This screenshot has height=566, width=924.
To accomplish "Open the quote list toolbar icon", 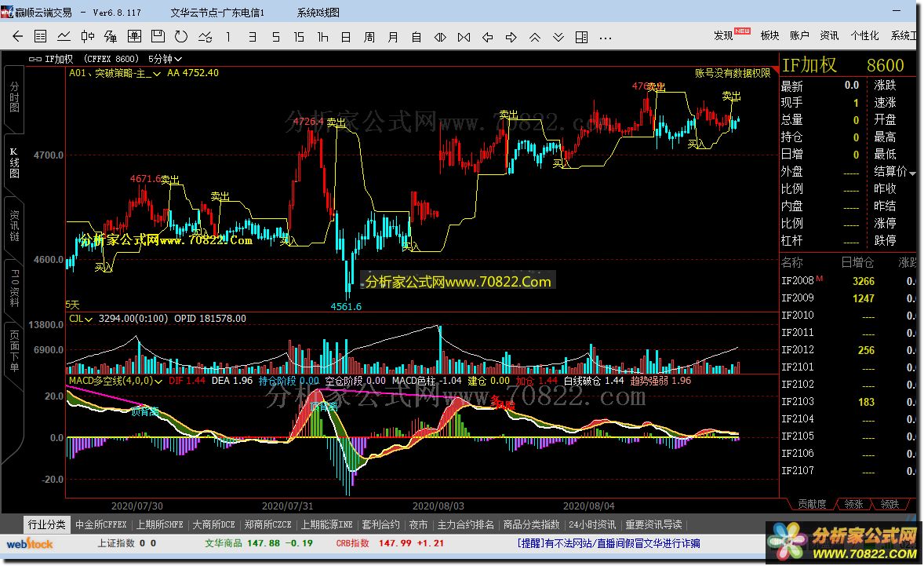I will (40, 37).
